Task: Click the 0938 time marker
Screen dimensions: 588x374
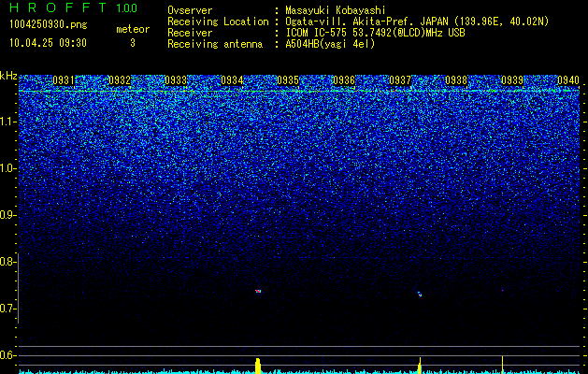Action: 456,80
